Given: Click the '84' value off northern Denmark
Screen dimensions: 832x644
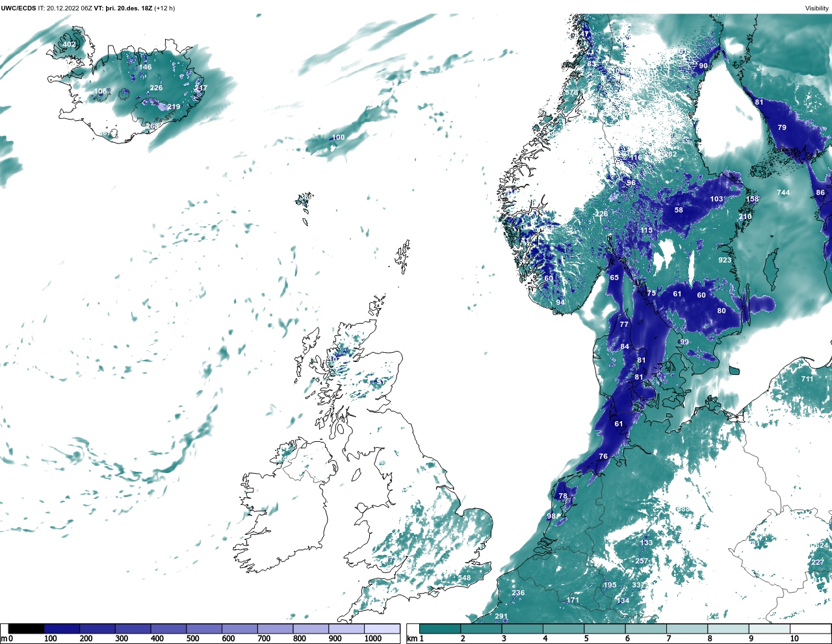Looking at the screenshot, I should (625, 346).
